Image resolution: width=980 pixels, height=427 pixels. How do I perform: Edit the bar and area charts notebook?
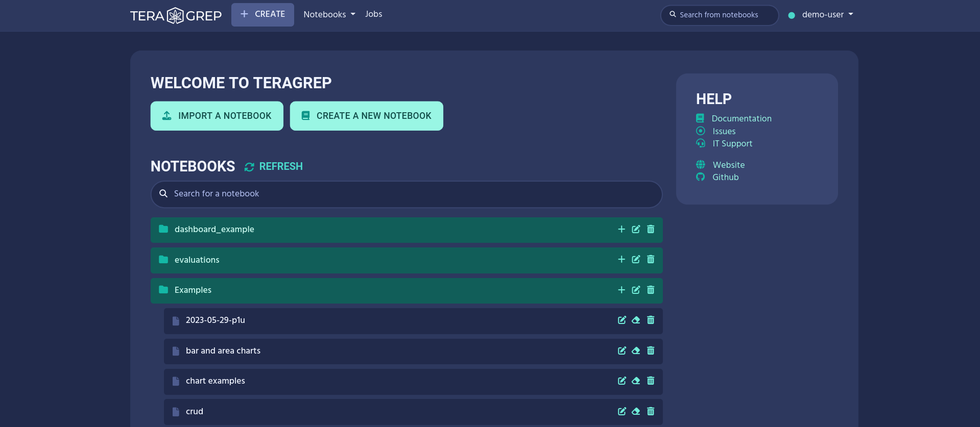pyautogui.click(x=622, y=350)
